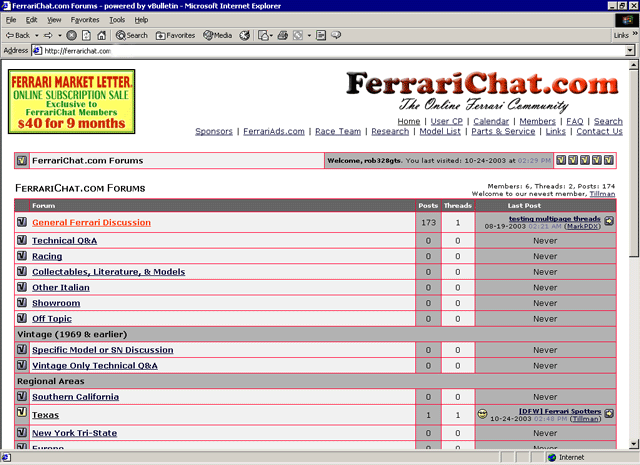640x465 pixels.
Task: Click the Stop button in the IE toolbar
Action: [x=71, y=36]
